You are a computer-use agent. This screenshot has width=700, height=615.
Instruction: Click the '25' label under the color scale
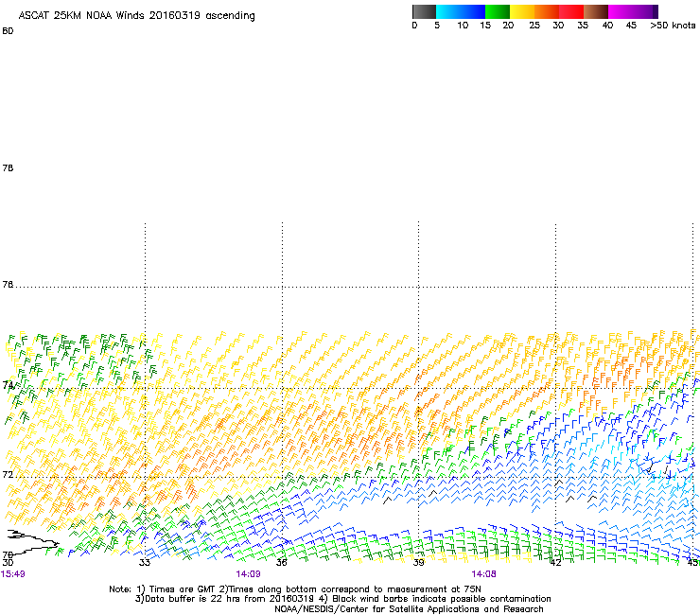pos(534,26)
